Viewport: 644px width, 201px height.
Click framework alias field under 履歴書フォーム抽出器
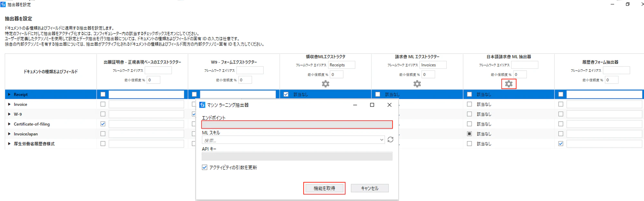click(616, 70)
